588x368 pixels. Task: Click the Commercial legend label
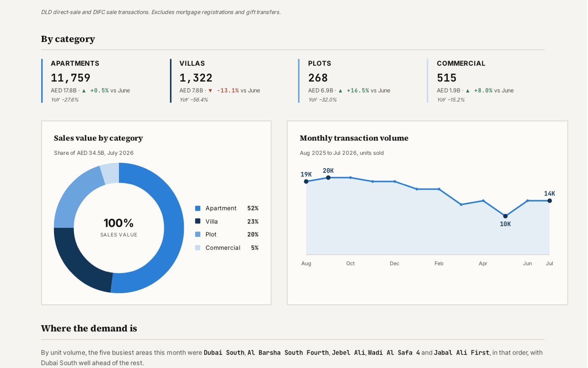[223, 248]
